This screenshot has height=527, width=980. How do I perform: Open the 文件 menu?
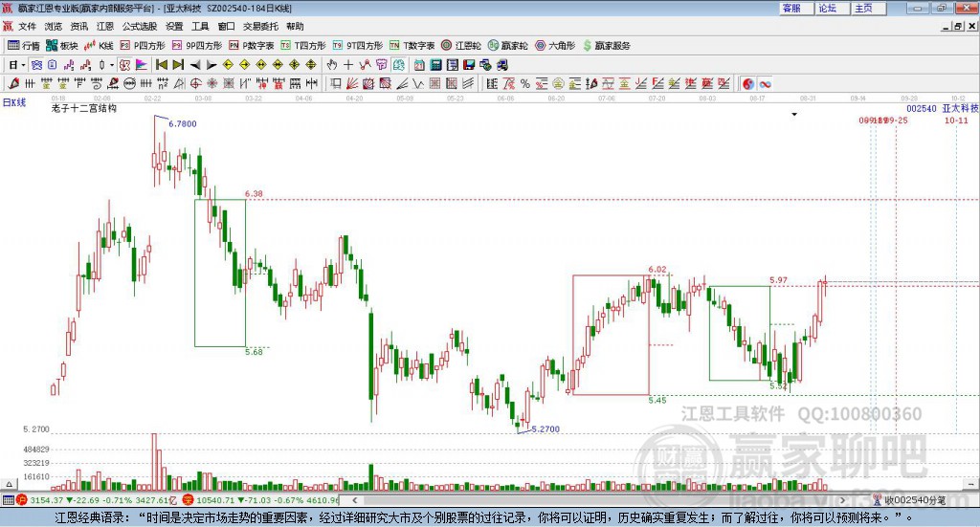27,26
